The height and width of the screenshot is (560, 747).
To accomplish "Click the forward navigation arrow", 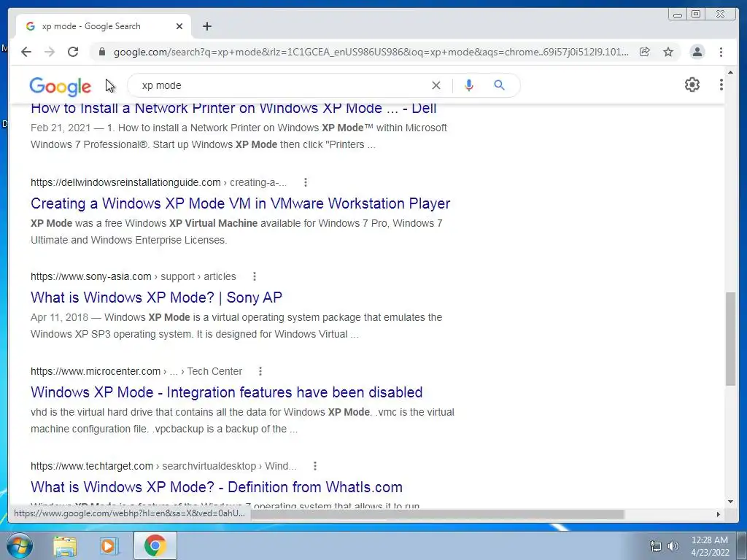I will coord(50,52).
